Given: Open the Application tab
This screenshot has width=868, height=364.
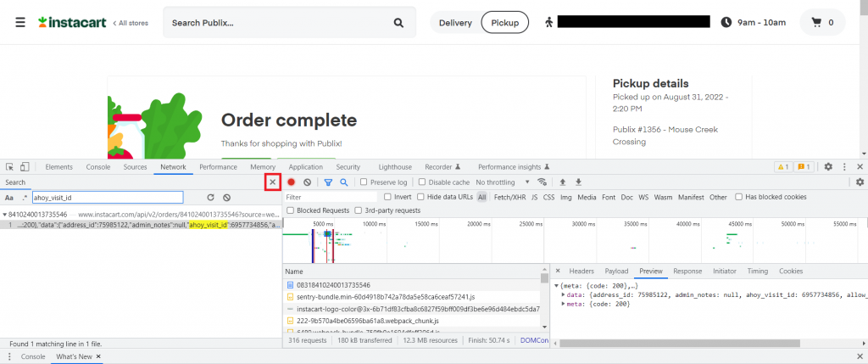Looking at the screenshot, I should (305, 167).
